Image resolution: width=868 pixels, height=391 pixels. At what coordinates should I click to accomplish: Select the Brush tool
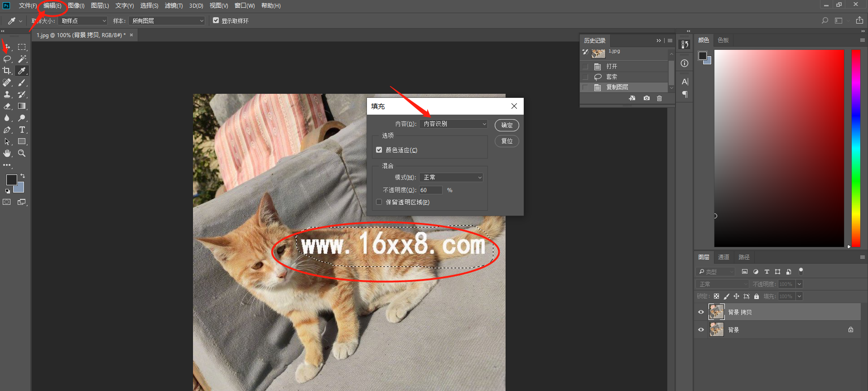tap(22, 82)
